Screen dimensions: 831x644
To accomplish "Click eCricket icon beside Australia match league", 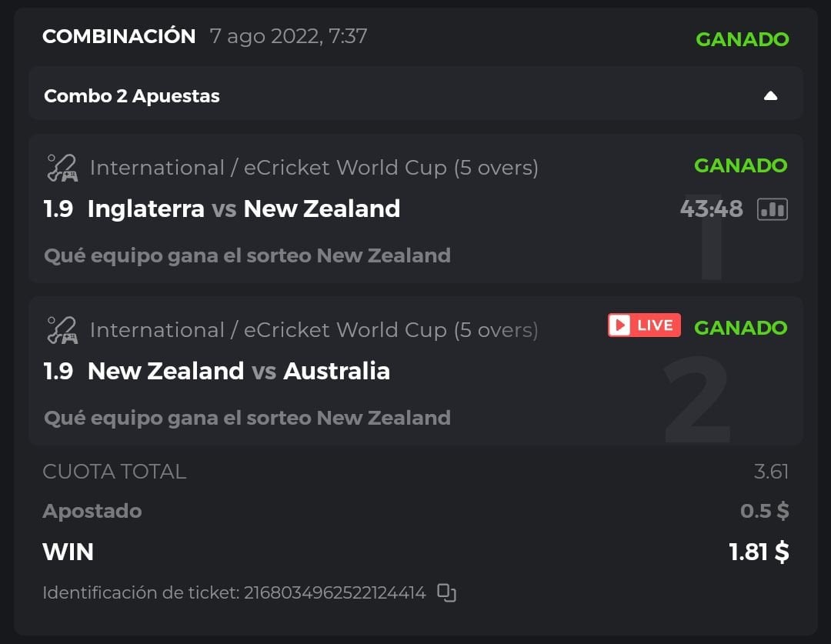I will click(62, 330).
